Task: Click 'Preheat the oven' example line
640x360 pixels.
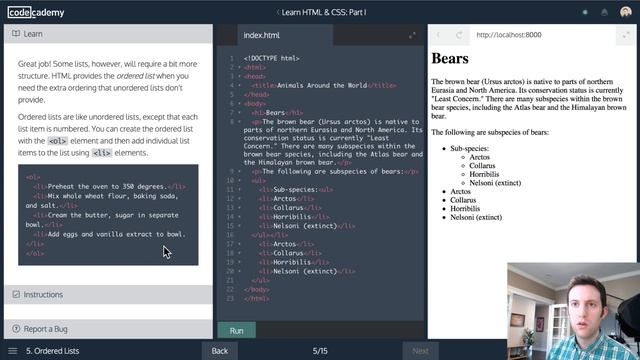Action: tap(109, 187)
